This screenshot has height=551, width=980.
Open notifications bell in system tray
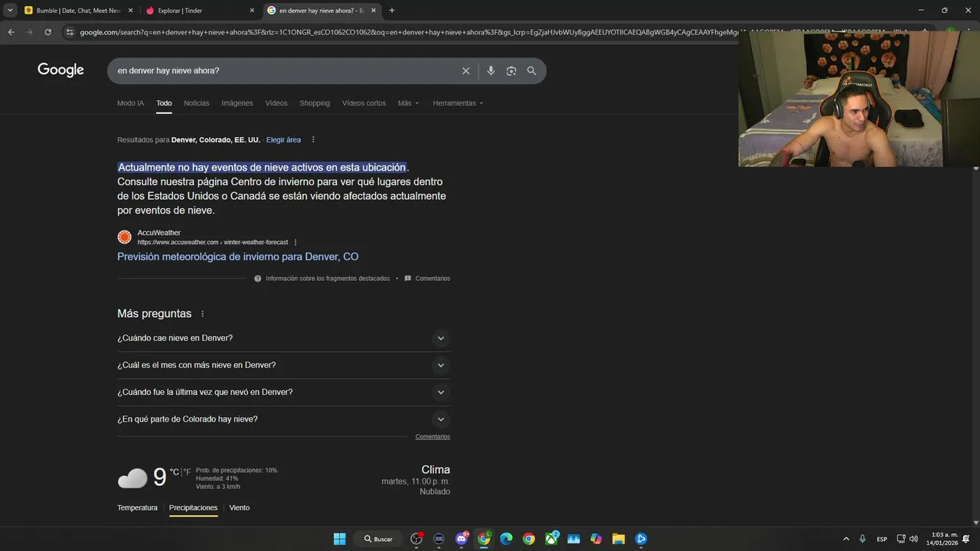966,539
